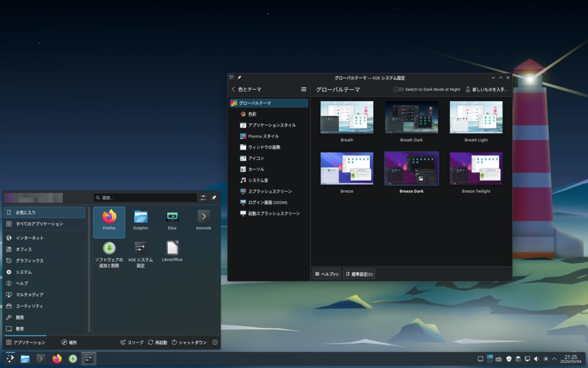Click the Dolphin file manager taskbar icon
The height and width of the screenshot is (368, 588).
pyautogui.click(x=25, y=359)
